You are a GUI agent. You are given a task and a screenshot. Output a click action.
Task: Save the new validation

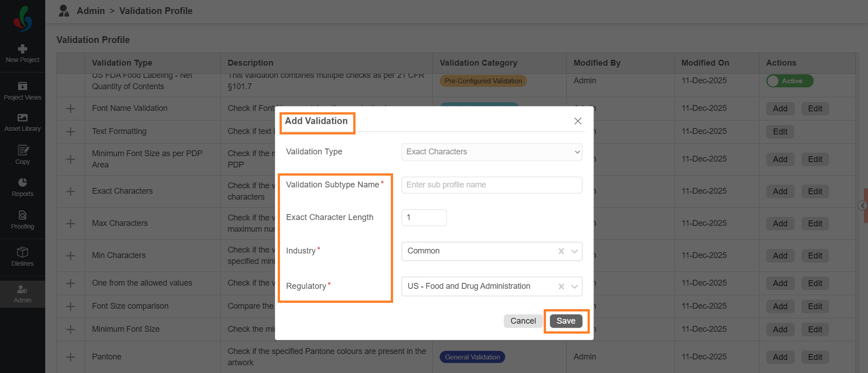[x=566, y=321]
